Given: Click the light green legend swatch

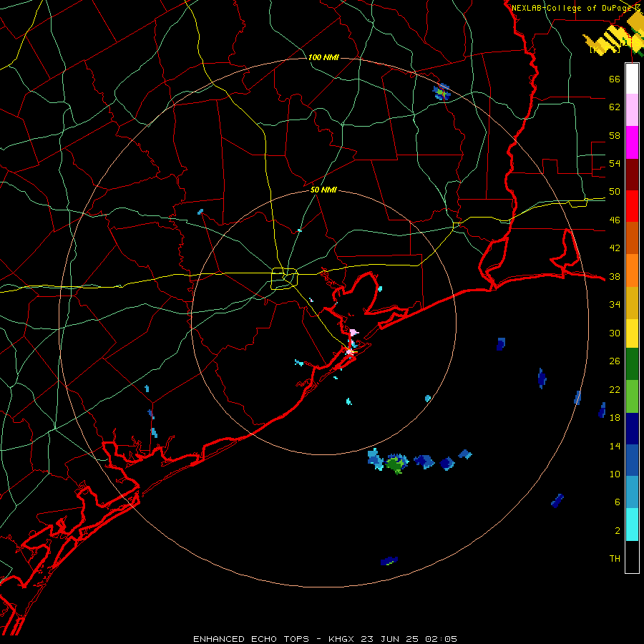Looking at the screenshot, I should pyautogui.click(x=632, y=396).
